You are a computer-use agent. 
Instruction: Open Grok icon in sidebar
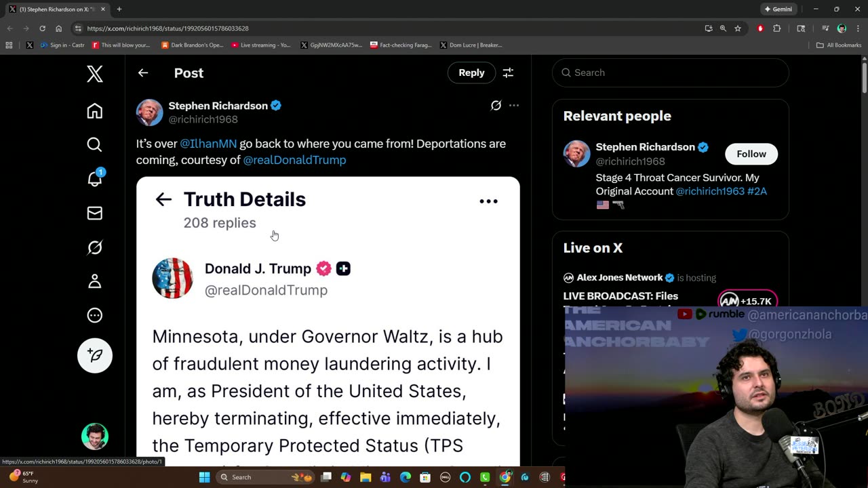[x=95, y=247]
